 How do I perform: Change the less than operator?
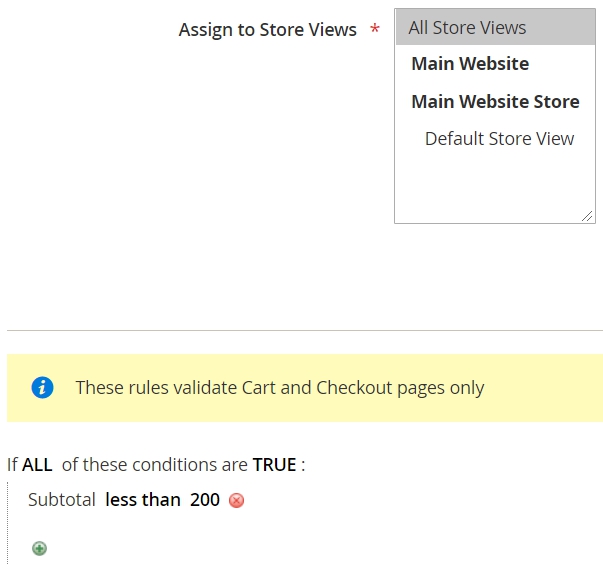click(x=143, y=500)
